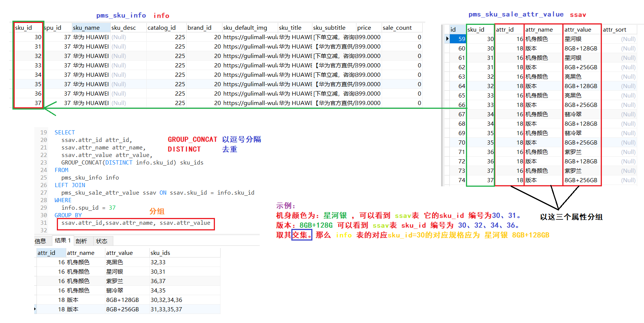Select the sku_id 30 cell in pms_sku_info
Screen dimensions: 644x323
(x=28, y=37)
